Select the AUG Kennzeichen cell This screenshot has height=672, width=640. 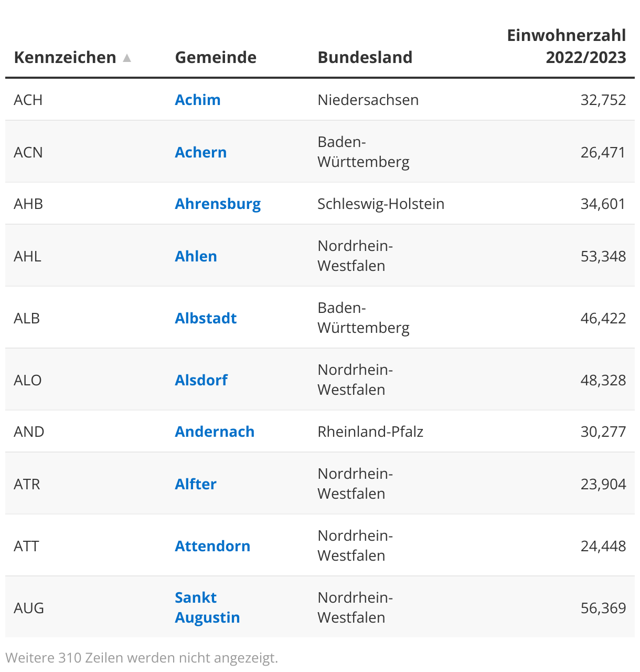[29, 608]
